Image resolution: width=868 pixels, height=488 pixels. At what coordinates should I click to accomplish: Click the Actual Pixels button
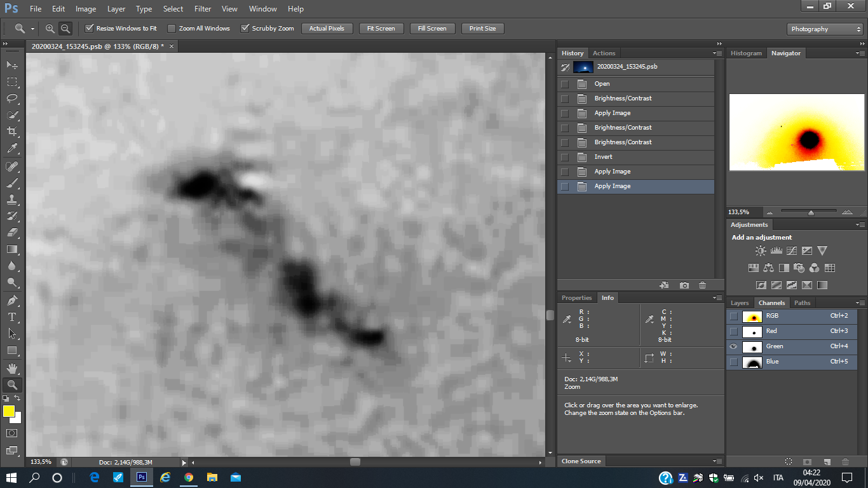[327, 29]
